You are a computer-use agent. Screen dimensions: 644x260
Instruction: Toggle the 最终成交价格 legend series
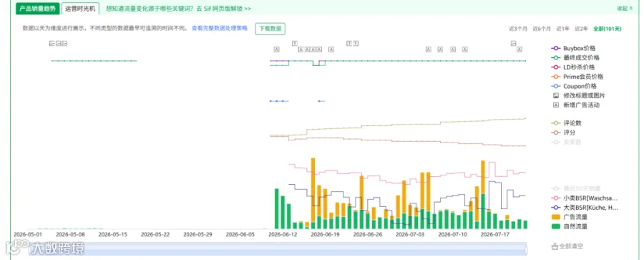tap(575, 57)
